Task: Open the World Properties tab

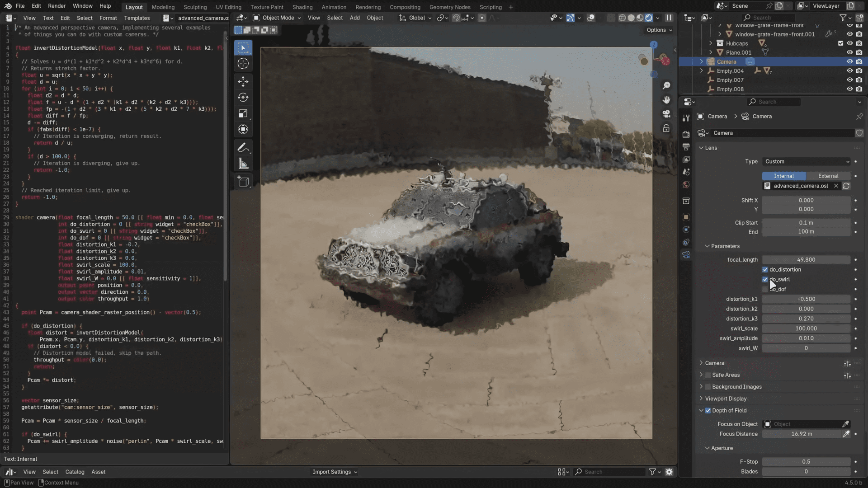Action: point(686,184)
